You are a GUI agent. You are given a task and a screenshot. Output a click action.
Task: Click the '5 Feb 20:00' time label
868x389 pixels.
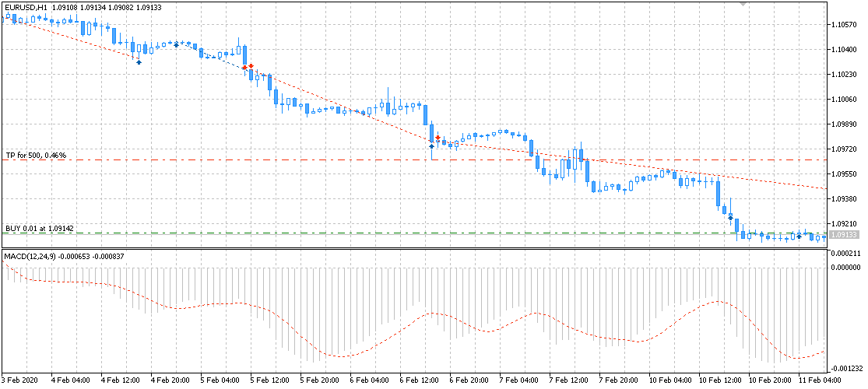pos(318,380)
